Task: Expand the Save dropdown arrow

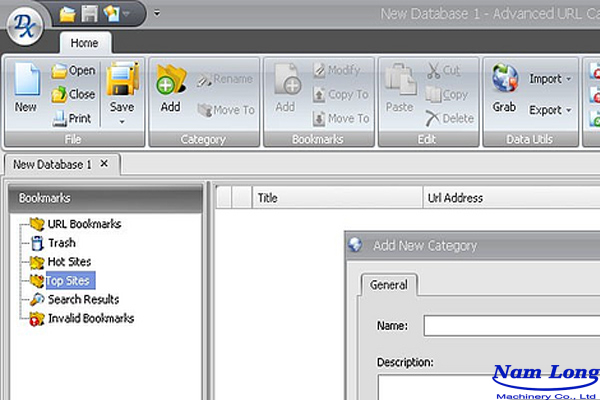Action: pos(122,122)
